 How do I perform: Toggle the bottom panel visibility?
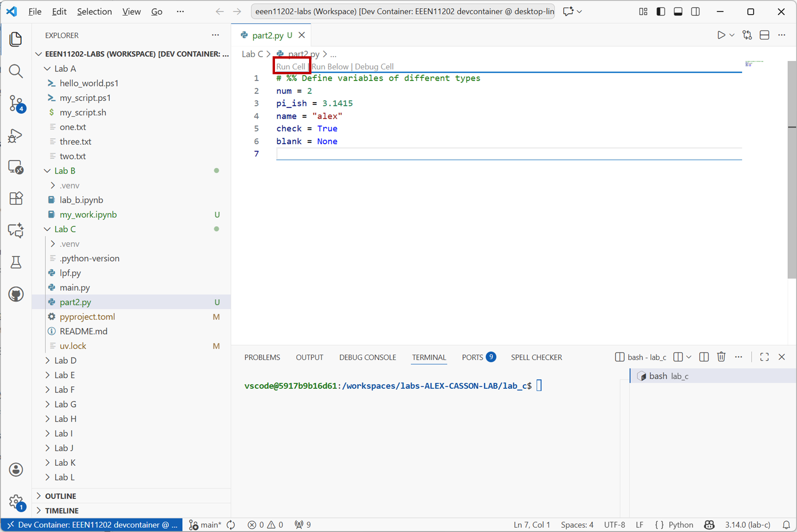pos(678,12)
